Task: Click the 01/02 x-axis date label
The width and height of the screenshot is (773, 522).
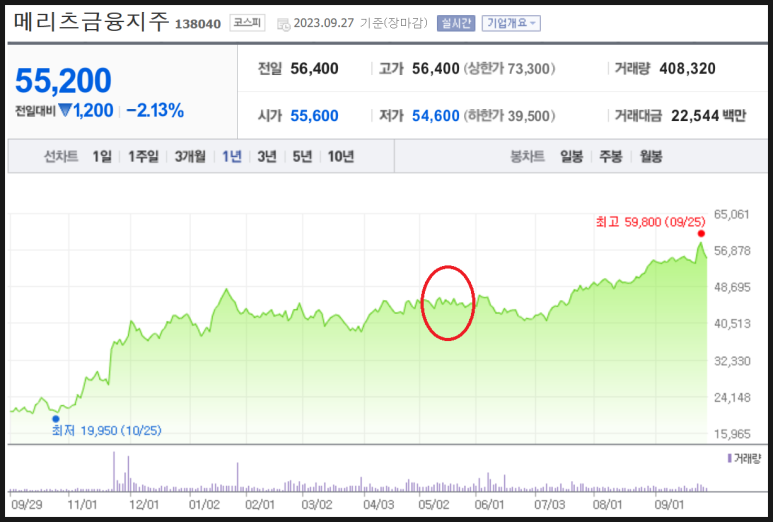Action: pyautogui.click(x=204, y=505)
